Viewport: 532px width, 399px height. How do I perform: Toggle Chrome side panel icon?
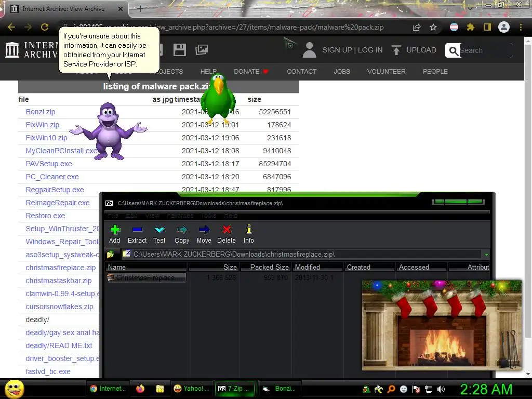487,27
